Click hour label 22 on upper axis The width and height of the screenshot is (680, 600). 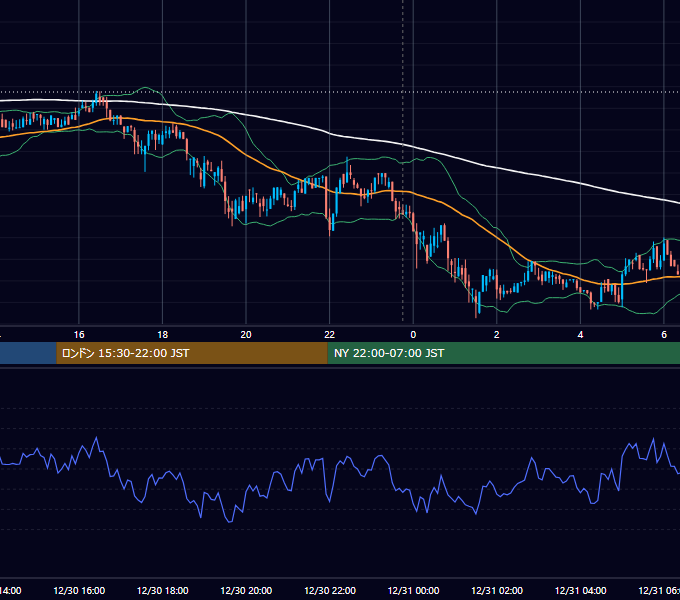[x=330, y=335]
